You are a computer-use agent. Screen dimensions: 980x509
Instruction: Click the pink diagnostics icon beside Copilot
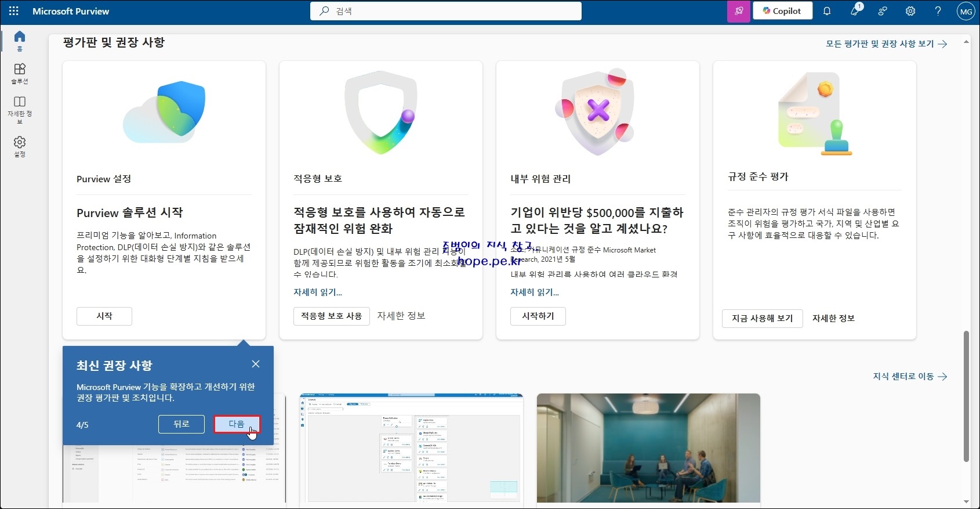(x=739, y=11)
